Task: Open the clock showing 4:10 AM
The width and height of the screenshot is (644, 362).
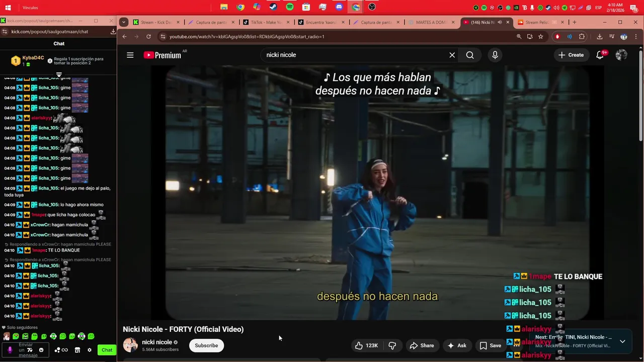Action: [614, 8]
